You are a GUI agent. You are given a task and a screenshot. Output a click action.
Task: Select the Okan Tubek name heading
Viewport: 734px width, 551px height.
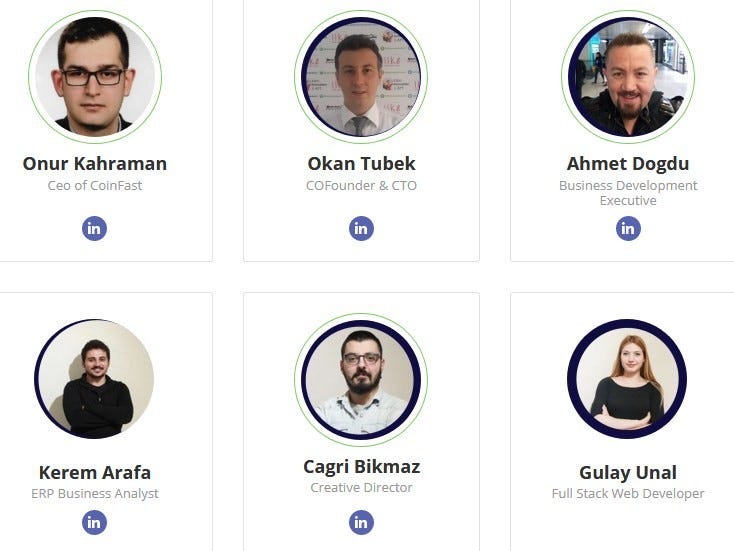[361, 163]
